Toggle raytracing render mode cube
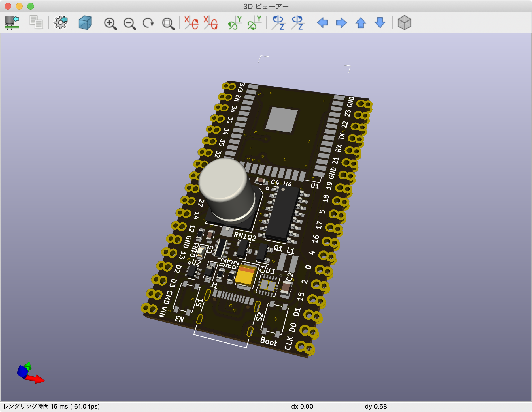This screenshot has height=412, width=532. 85,23
